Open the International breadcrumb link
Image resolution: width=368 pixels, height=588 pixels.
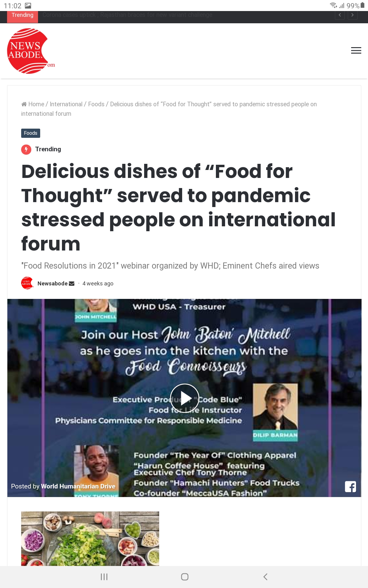click(66, 104)
